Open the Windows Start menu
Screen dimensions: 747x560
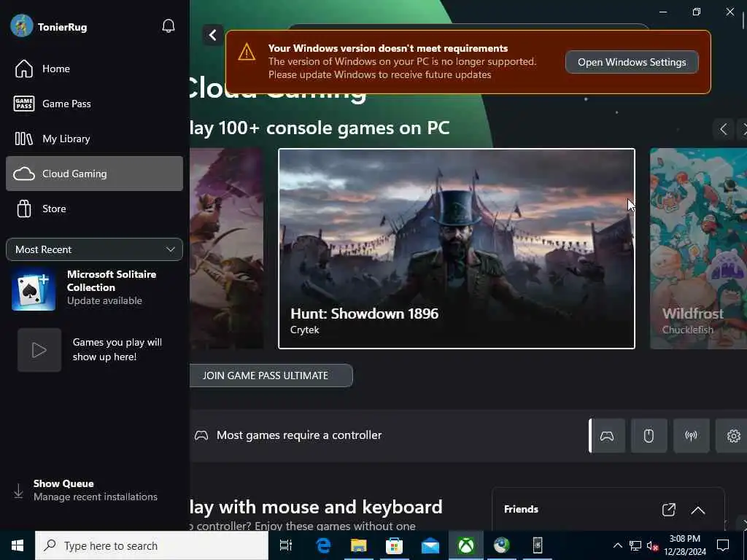(18, 545)
